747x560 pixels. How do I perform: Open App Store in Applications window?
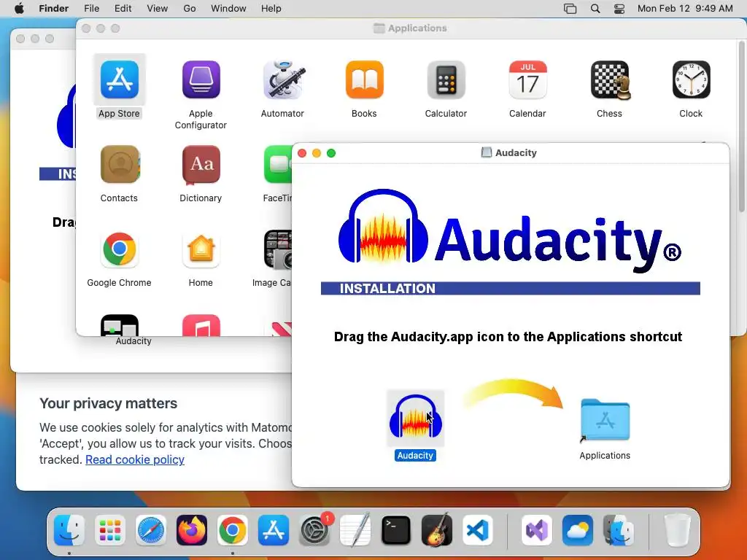point(120,79)
